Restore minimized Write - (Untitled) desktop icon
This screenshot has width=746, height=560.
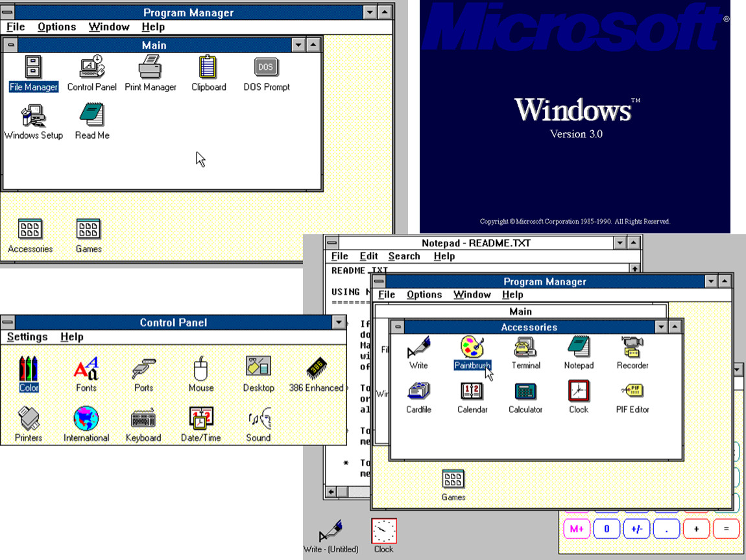coord(331,536)
